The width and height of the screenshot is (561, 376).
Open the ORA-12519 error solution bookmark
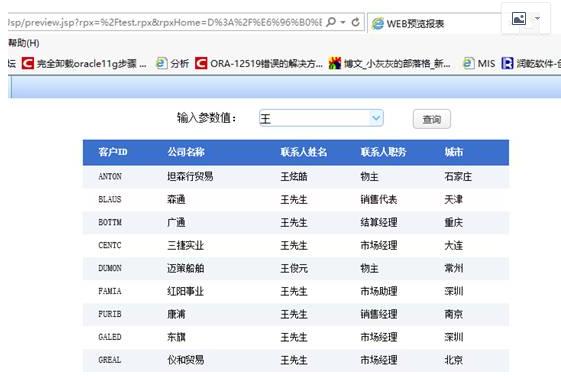259,64
